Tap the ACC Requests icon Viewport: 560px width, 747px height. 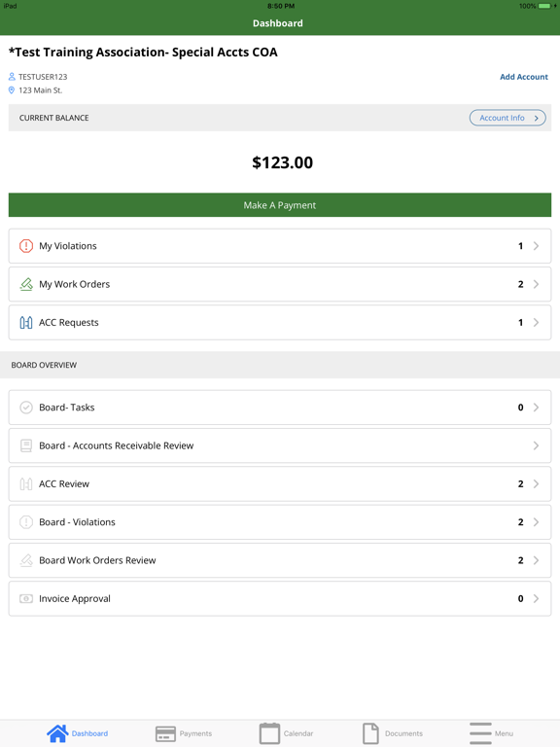point(26,323)
